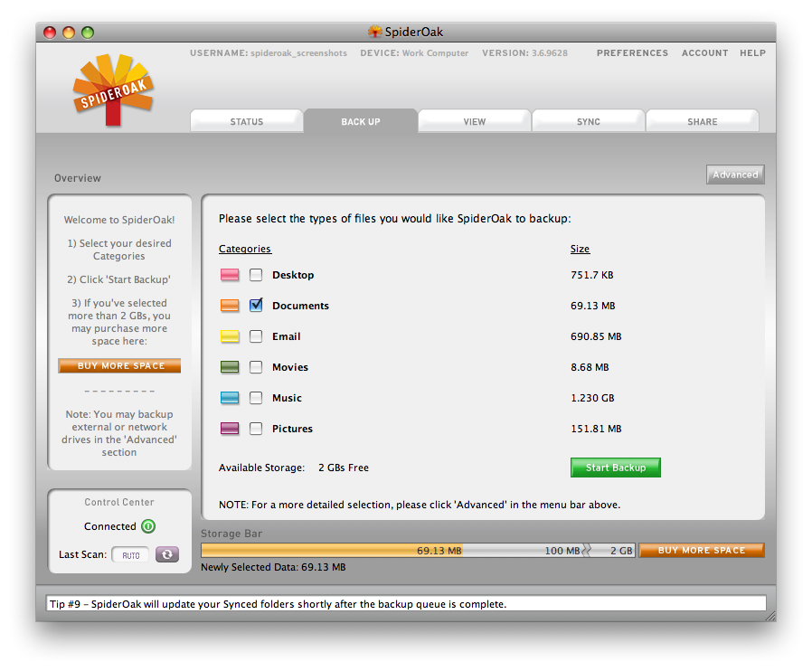Click the window resize grip corner
Viewport: 812px width, 671px height.
point(769,615)
